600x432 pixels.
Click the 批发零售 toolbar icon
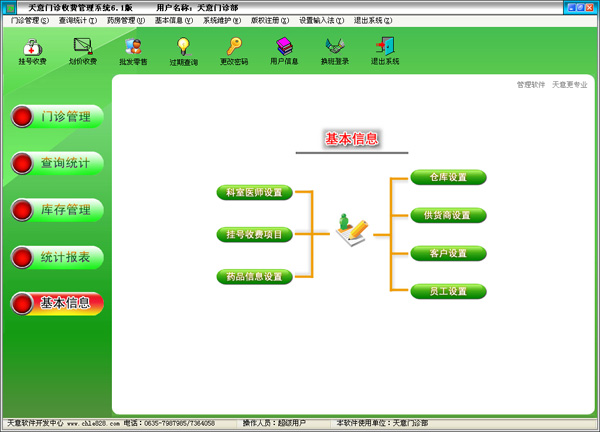click(133, 50)
